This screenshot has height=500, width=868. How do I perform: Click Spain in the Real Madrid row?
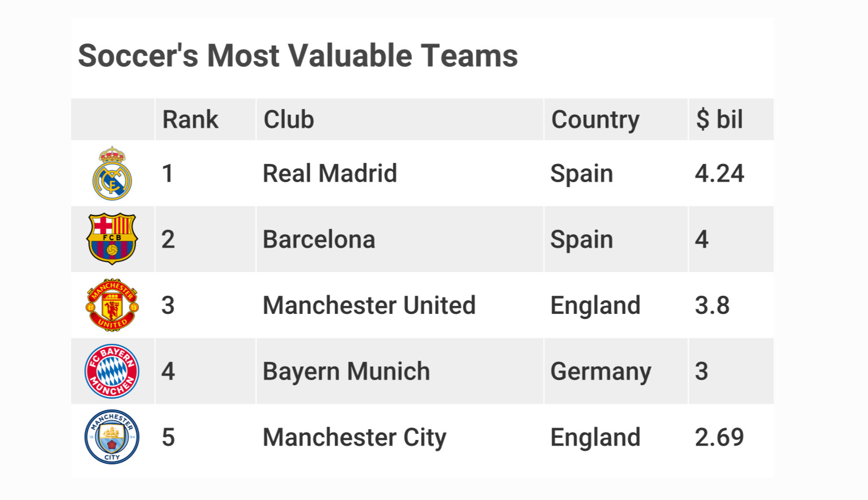581,174
